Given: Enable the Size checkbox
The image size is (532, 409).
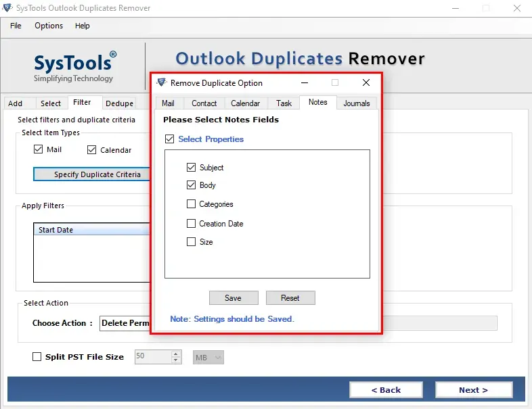Looking at the screenshot, I should click(x=191, y=241).
